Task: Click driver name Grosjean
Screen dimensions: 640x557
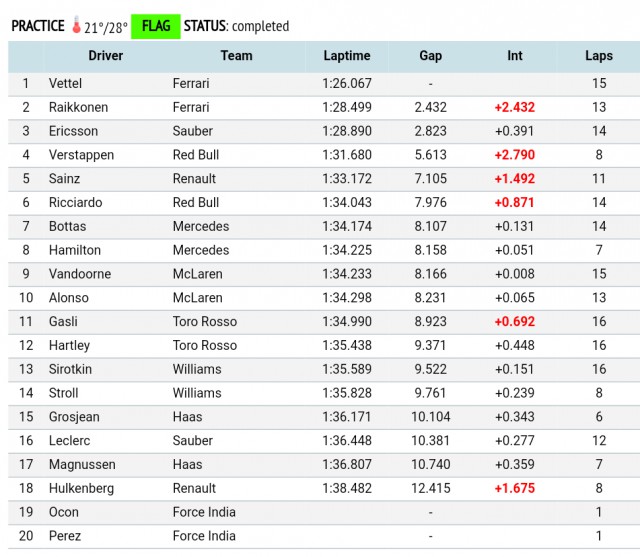Action: pos(74,417)
